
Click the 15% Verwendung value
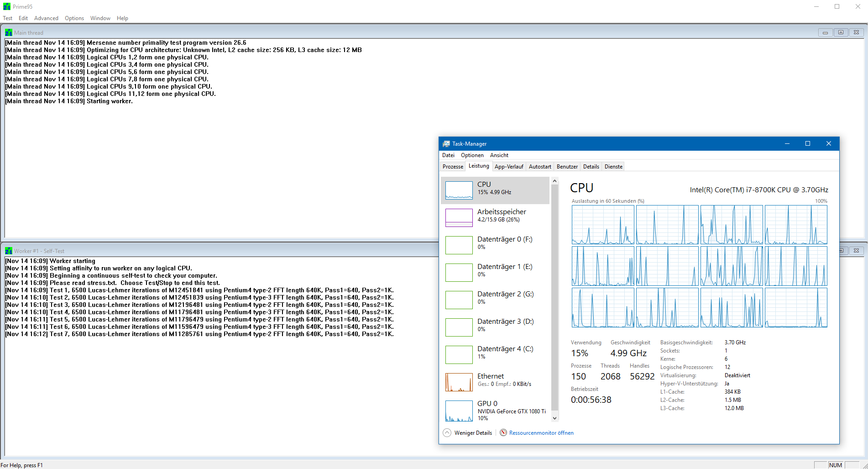pos(580,353)
